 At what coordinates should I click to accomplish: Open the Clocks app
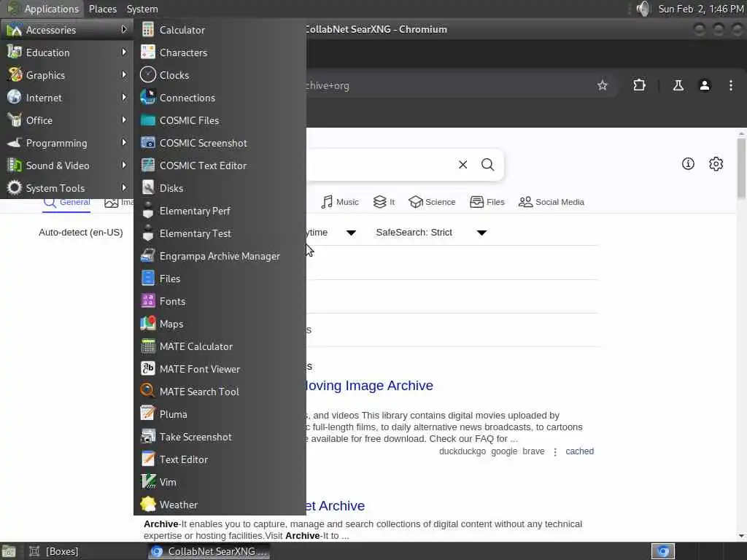click(x=220, y=75)
